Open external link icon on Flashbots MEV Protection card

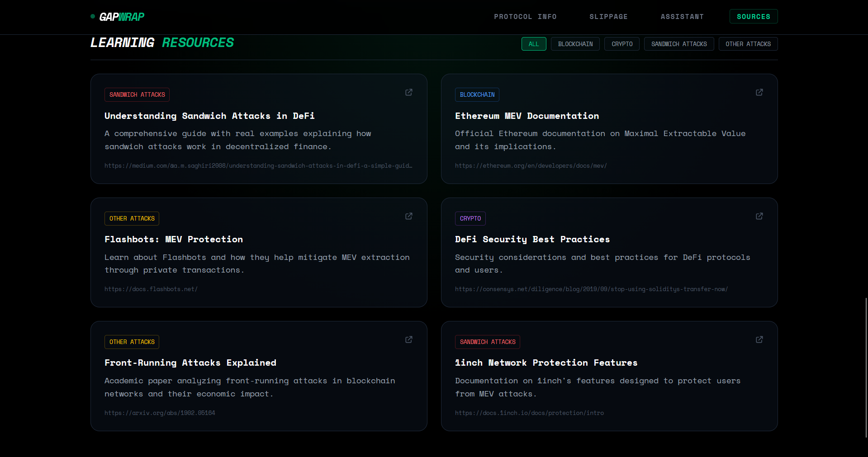tap(408, 216)
